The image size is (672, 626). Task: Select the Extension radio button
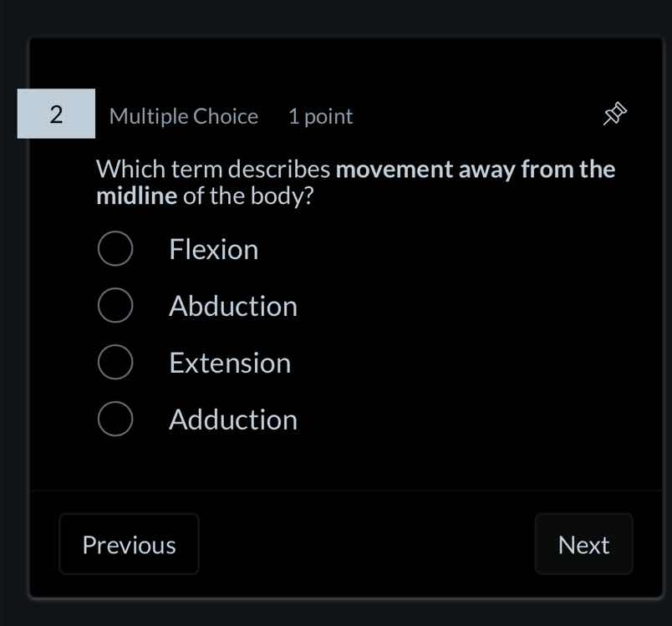pos(115,362)
